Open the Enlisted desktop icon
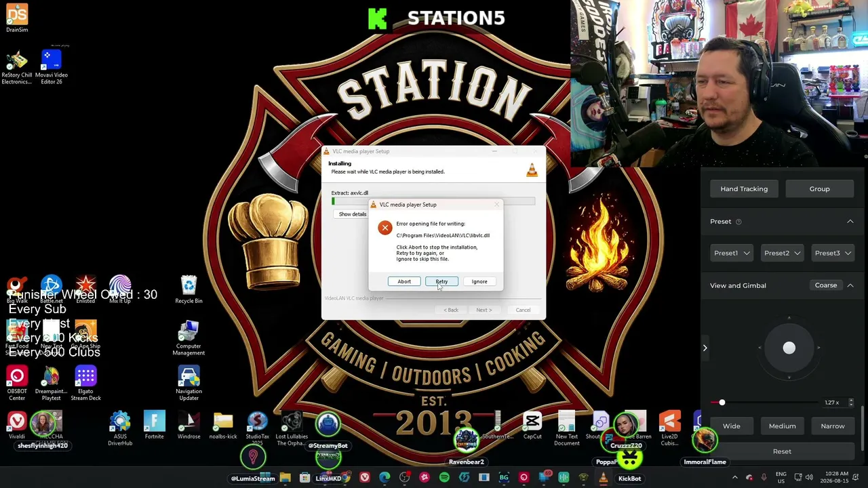This screenshot has width=868, height=488. [85, 289]
